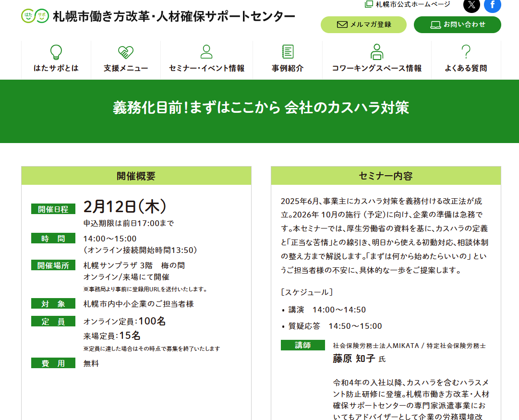The height and width of the screenshot is (420, 519).
Task: Click the laptop icon in お問い合わせ button
Action: click(x=435, y=24)
